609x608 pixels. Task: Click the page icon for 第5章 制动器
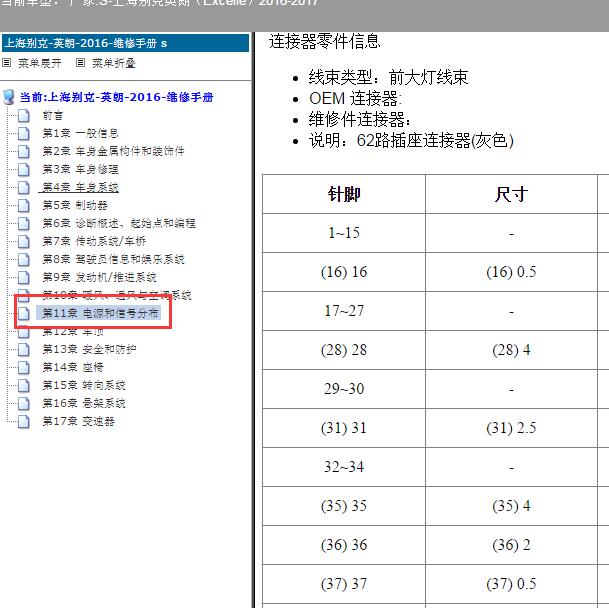coord(24,205)
